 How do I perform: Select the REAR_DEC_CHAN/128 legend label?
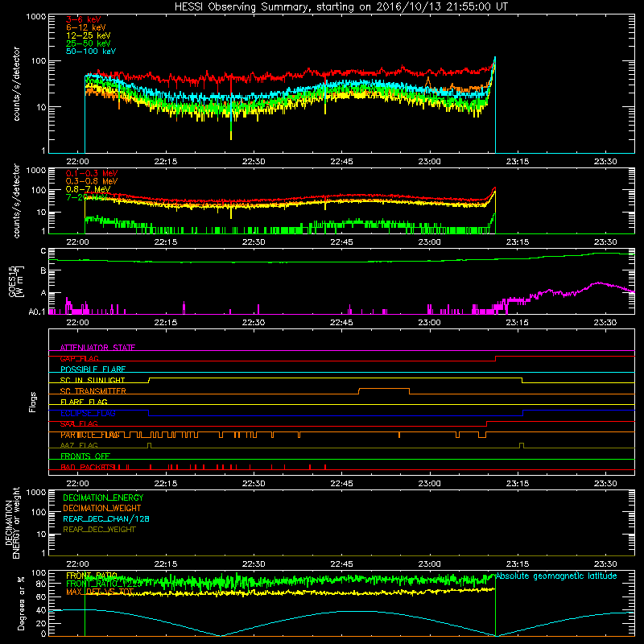point(106,518)
